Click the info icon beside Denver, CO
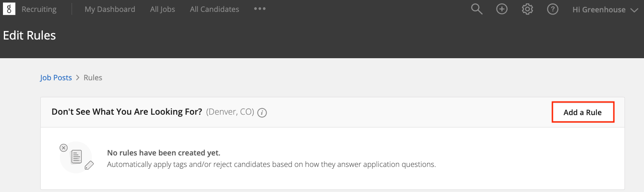 pos(262,113)
